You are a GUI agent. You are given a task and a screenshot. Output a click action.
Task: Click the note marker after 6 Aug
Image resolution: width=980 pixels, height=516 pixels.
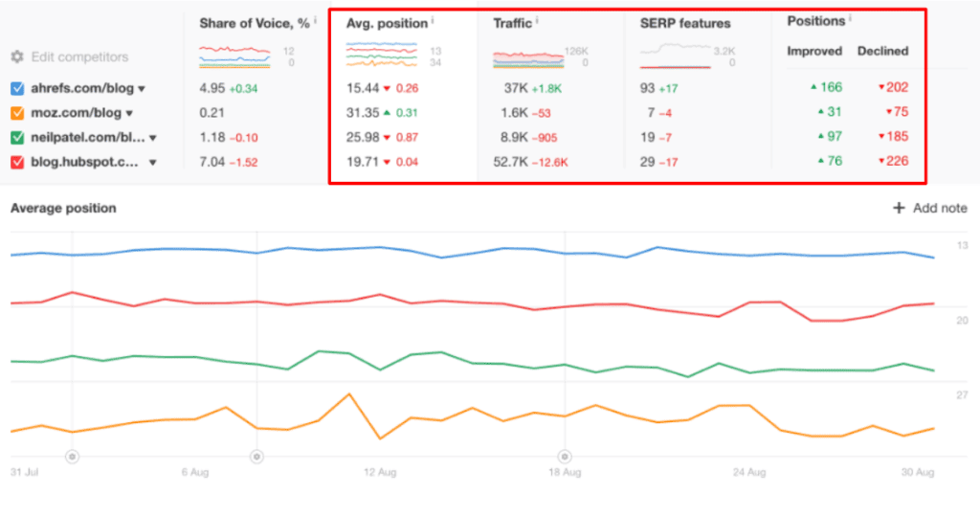pos(256,456)
